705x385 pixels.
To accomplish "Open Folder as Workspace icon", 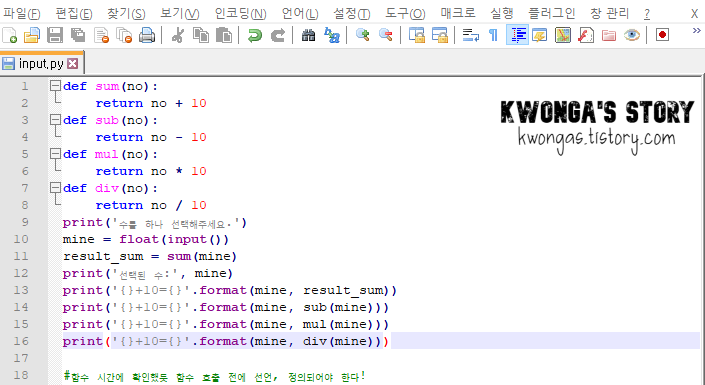I will tap(609, 35).
